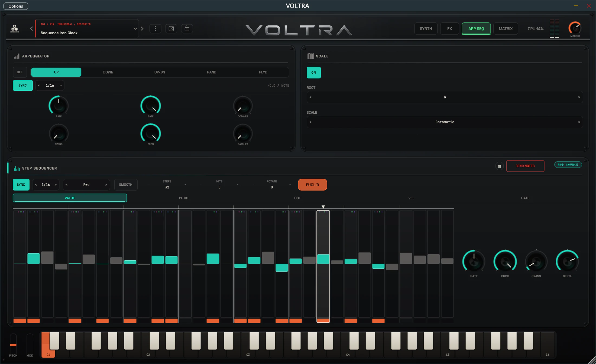Click the Ratchet knob
The image size is (596, 364).
(243, 133)
